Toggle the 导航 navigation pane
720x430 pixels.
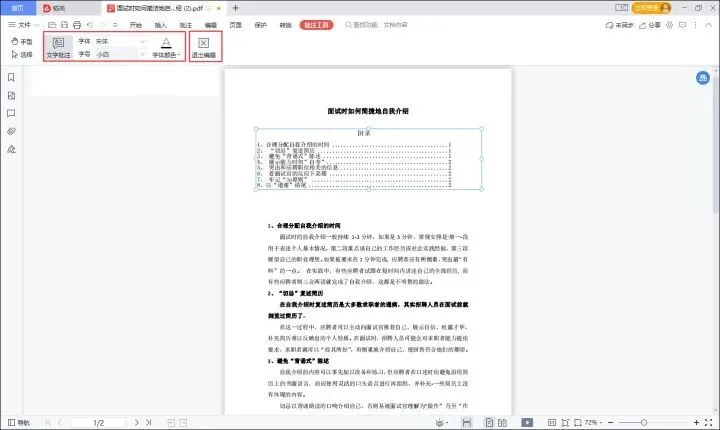point(18,422)
